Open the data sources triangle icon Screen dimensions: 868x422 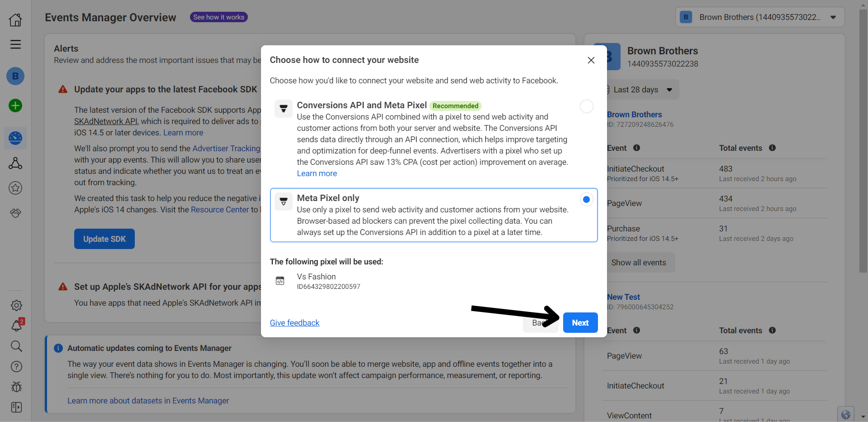pos(15,163)
